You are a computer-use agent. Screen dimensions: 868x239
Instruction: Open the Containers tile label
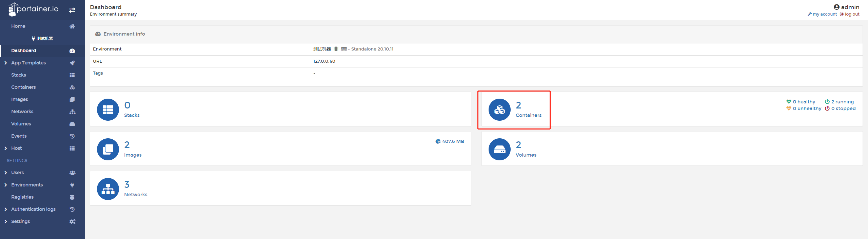(529, 115)
